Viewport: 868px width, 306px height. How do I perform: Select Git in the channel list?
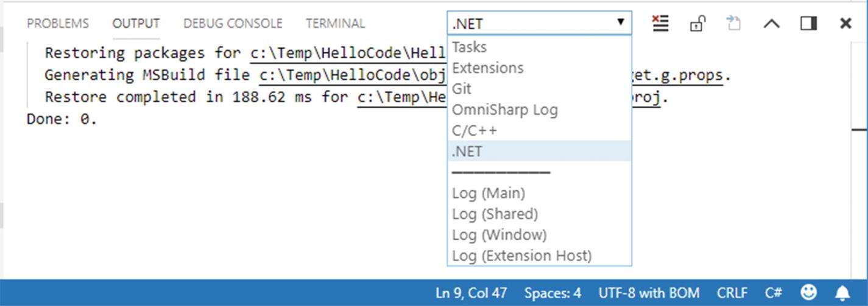tap(461, 89)
